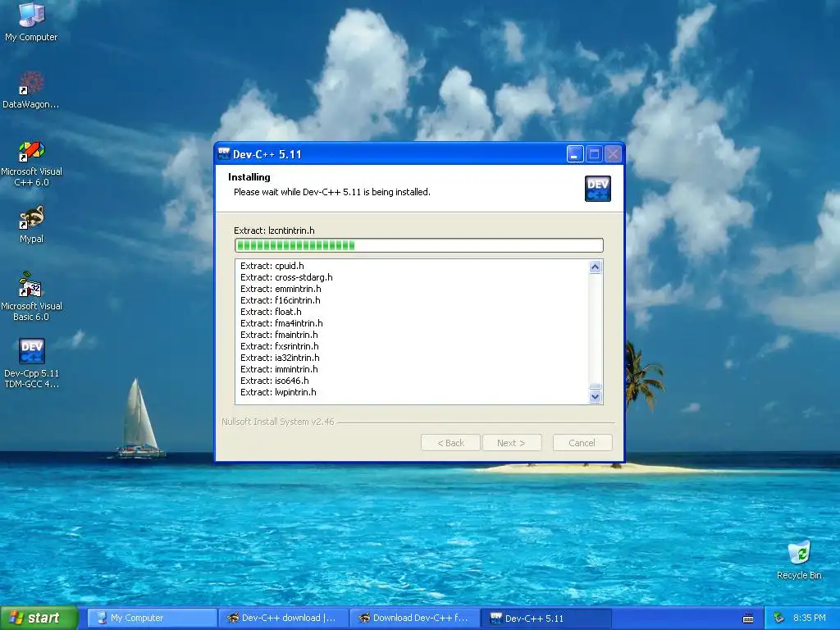Select log line 'Extract: lwpintrin.h'
Image resolution: width=840 pixels, height=630 pixels.
point(279,393)
